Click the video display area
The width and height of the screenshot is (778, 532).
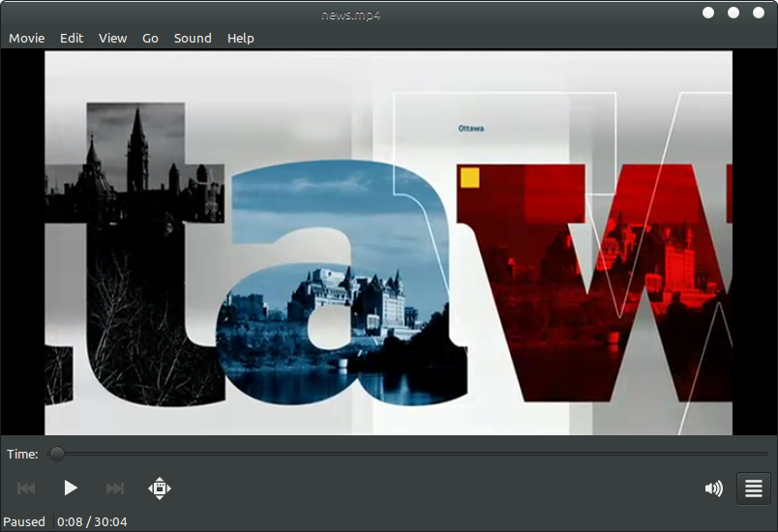pyautogui.click(x=388, y=243)
